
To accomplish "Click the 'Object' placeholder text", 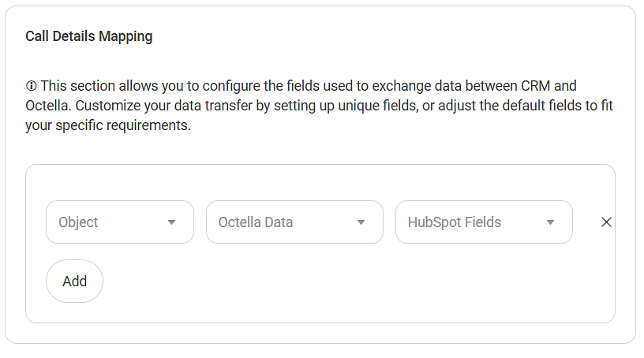I will (x=78, y=222).
